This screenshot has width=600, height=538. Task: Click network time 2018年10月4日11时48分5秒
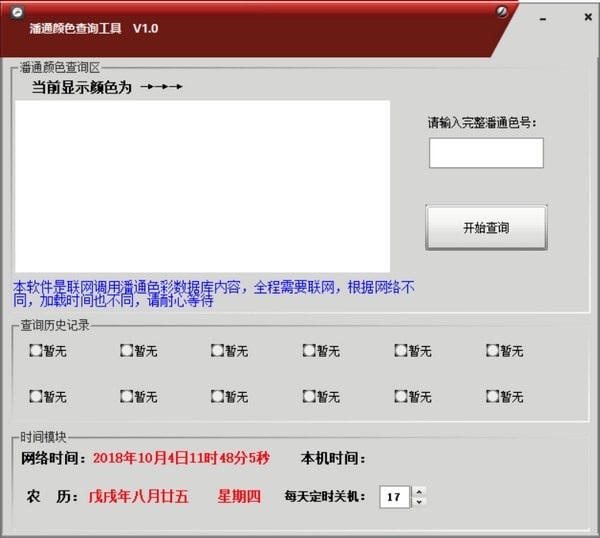pyautogui.click(x=181, y=458)
